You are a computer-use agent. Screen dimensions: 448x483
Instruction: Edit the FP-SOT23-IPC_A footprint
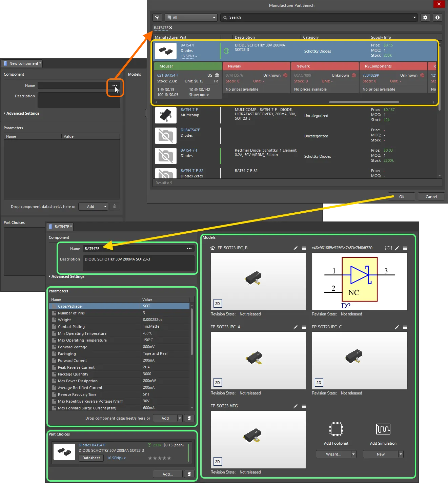[x=296, y=327]
